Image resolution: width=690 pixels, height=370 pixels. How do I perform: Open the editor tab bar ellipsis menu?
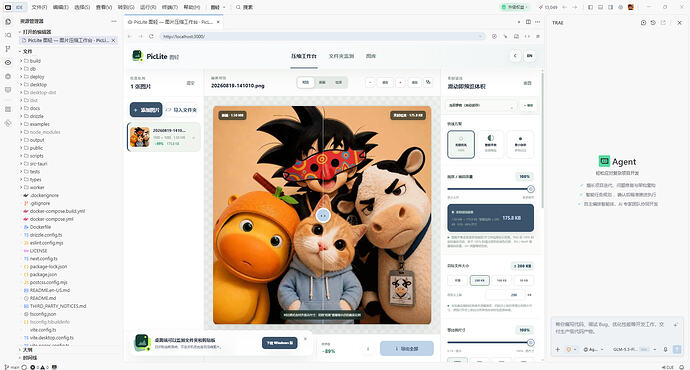click(x=538, y=22)
